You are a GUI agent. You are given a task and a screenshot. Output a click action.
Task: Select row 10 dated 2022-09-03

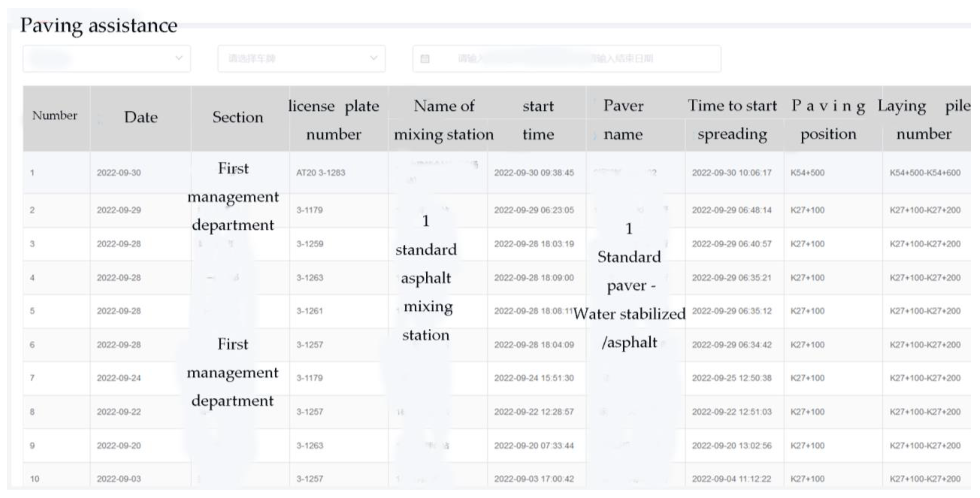(x=118, y=479)
